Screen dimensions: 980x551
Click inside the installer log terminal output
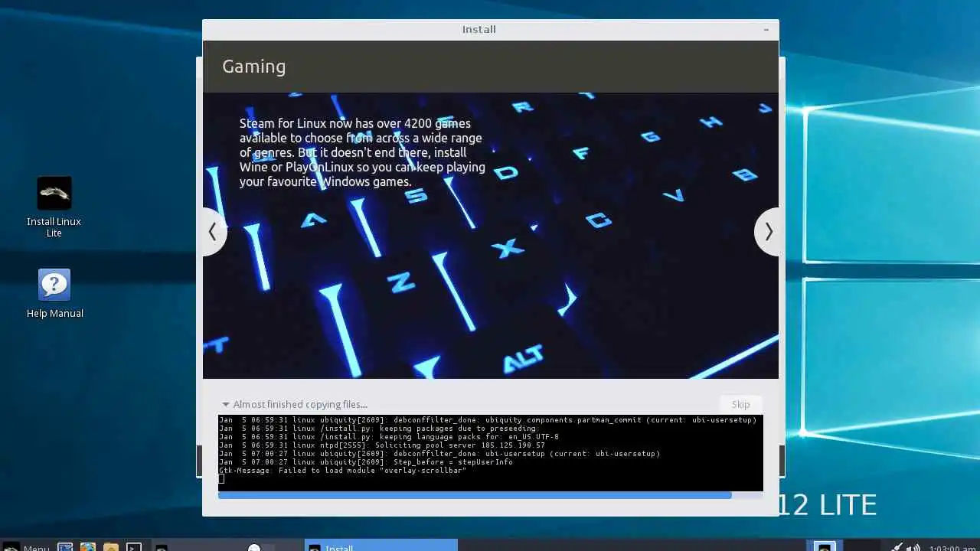click(490, 452)
